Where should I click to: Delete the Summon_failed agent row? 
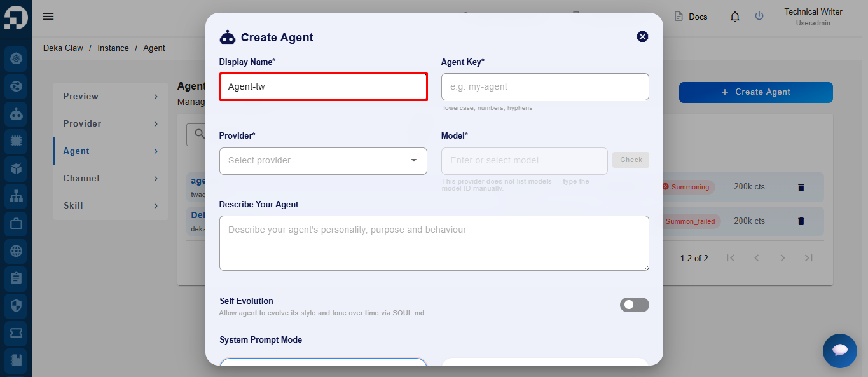click(801, 221)
